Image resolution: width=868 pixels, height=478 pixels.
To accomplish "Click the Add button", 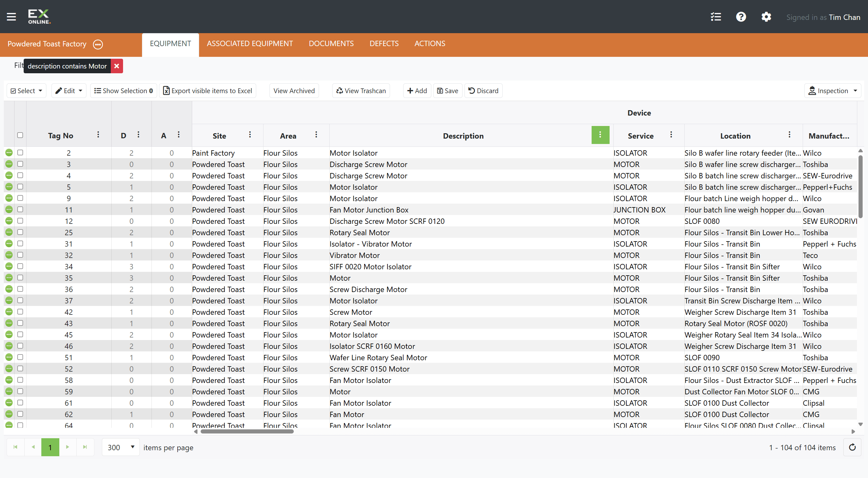I will point(417,91).
